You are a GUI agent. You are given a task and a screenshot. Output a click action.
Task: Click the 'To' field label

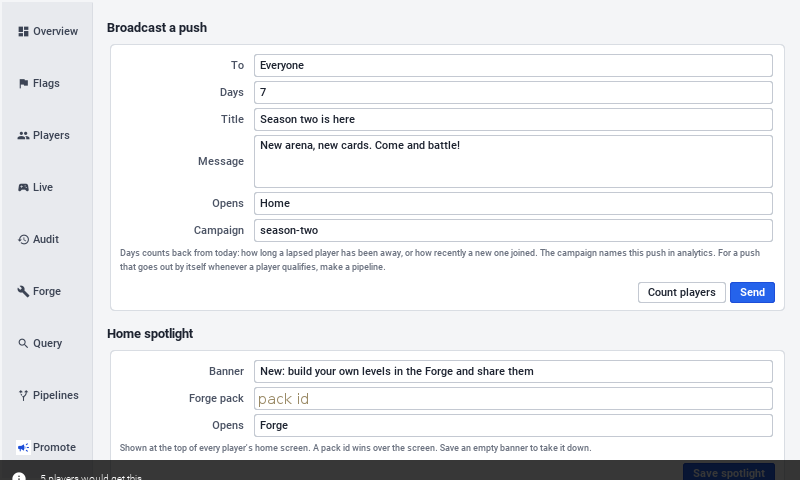click(237, 66)
